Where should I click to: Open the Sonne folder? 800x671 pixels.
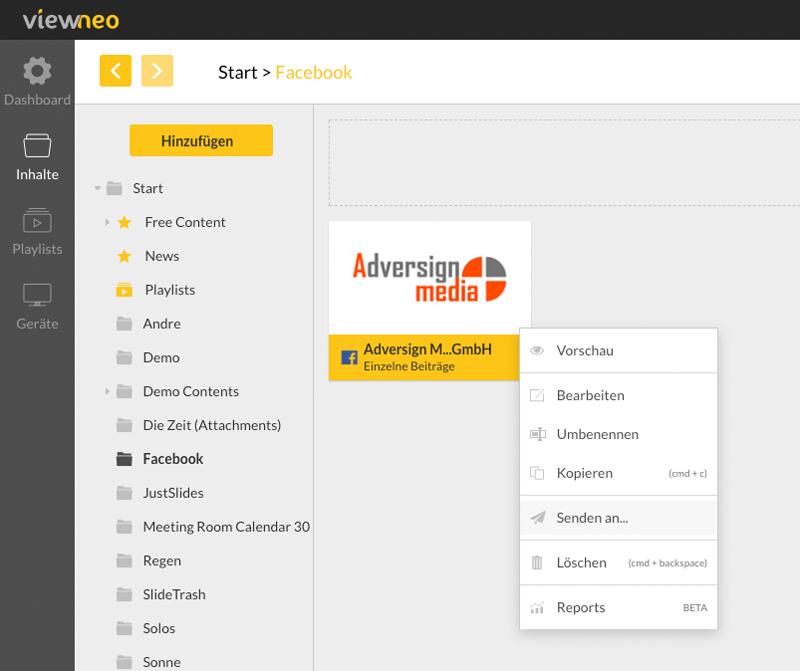pyautogui.click(x=162, y=662)
